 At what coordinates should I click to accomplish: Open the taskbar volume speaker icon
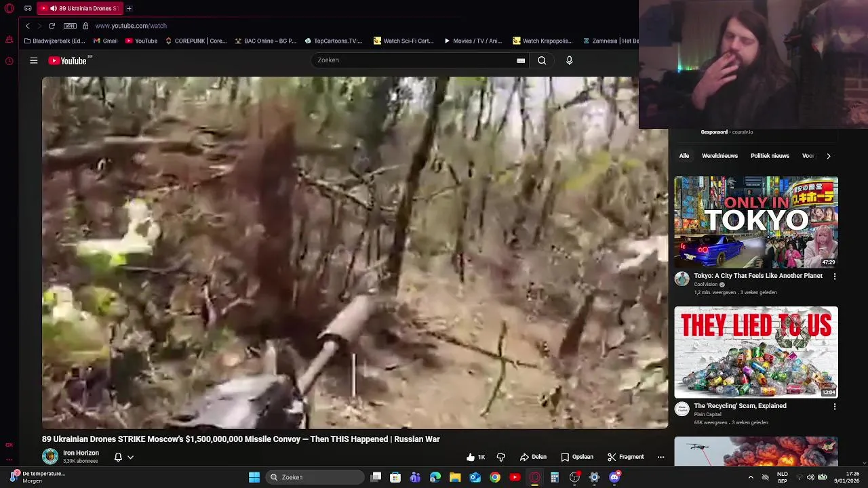pos(810,477)
